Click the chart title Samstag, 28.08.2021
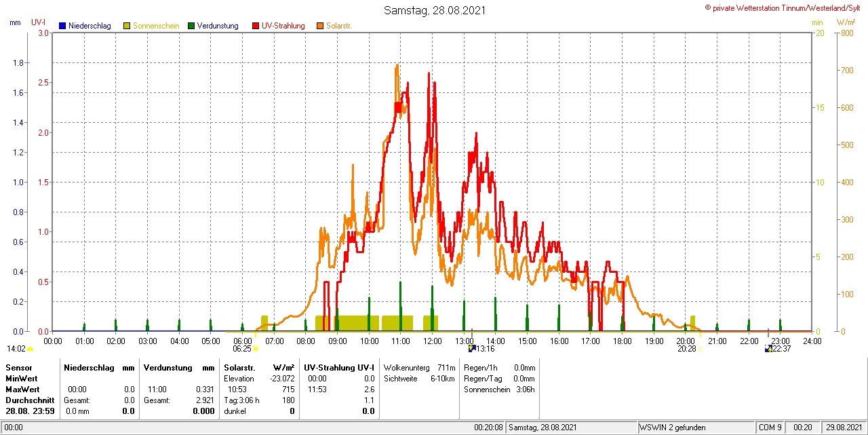Viewport: 868px width, 435px height. [x=435, y=10]
